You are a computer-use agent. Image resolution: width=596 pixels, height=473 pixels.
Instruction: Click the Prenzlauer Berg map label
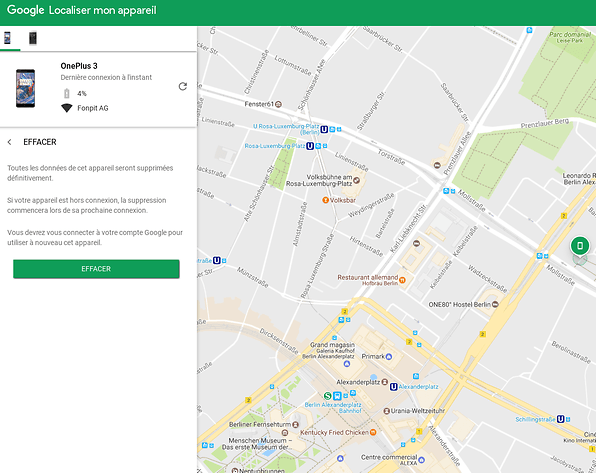pos(545,123)
